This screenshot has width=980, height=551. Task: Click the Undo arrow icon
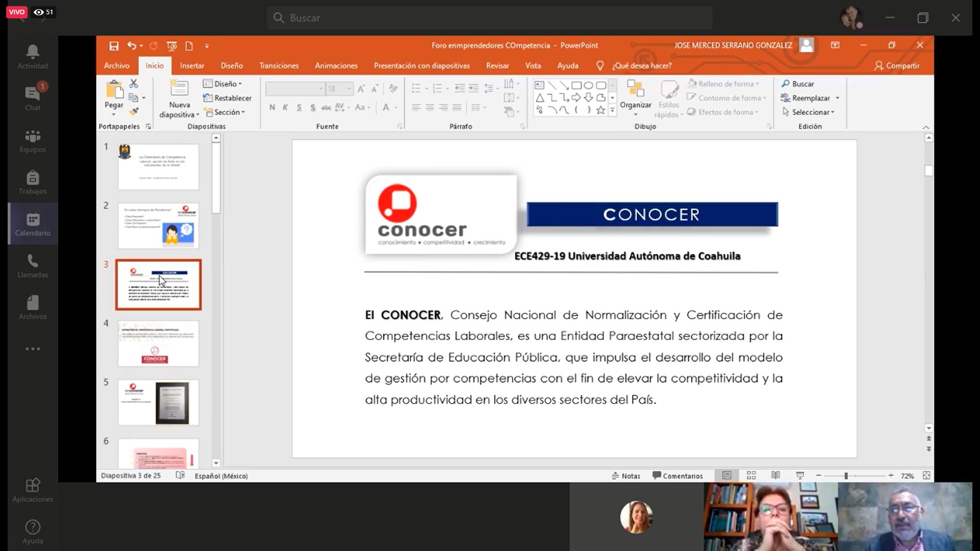(x=132, y=46)
